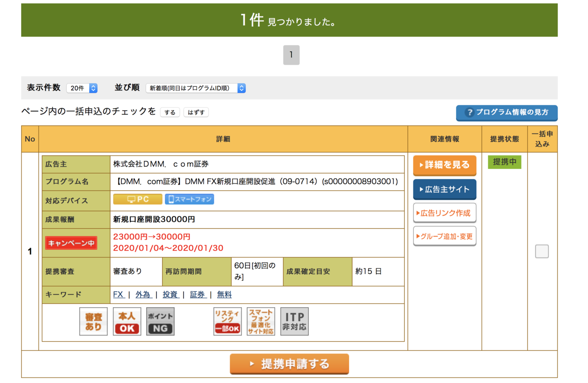Click the リスティング一部OK badge icon

(227, 321)
